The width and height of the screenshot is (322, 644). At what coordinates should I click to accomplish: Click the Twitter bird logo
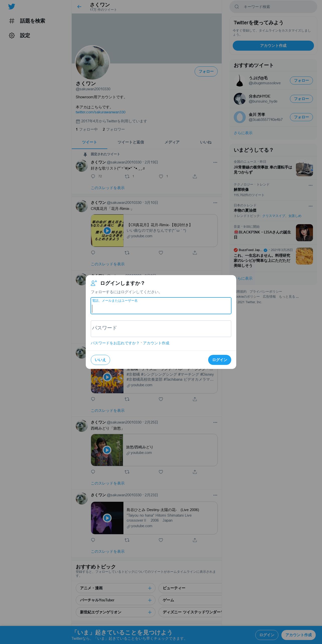(x=12, y=7)
